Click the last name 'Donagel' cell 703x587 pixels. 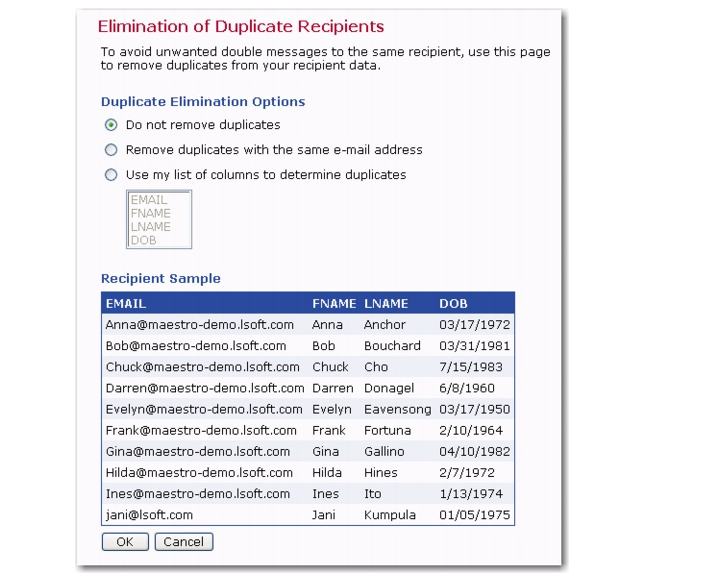point(389,388)
